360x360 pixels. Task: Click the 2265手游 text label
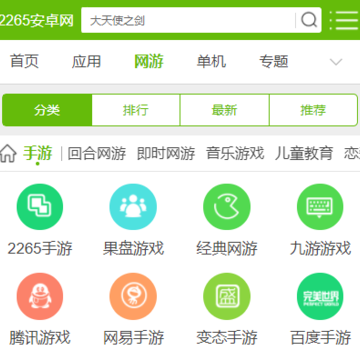(40, 249)
